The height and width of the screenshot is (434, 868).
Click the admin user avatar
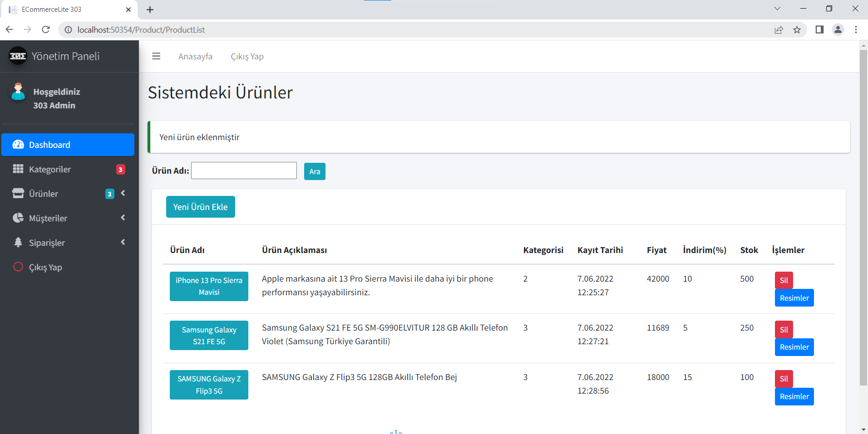[18, 92]
